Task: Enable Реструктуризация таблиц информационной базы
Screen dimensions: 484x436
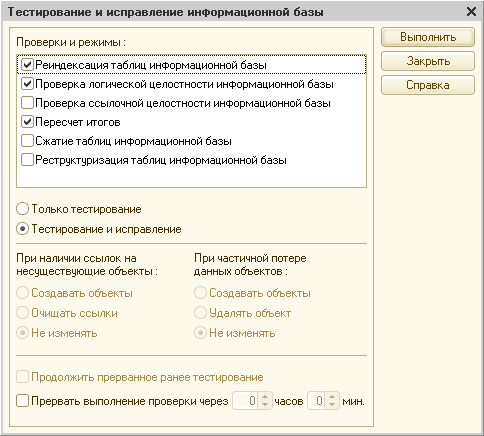Action: (x=27, y=160)
